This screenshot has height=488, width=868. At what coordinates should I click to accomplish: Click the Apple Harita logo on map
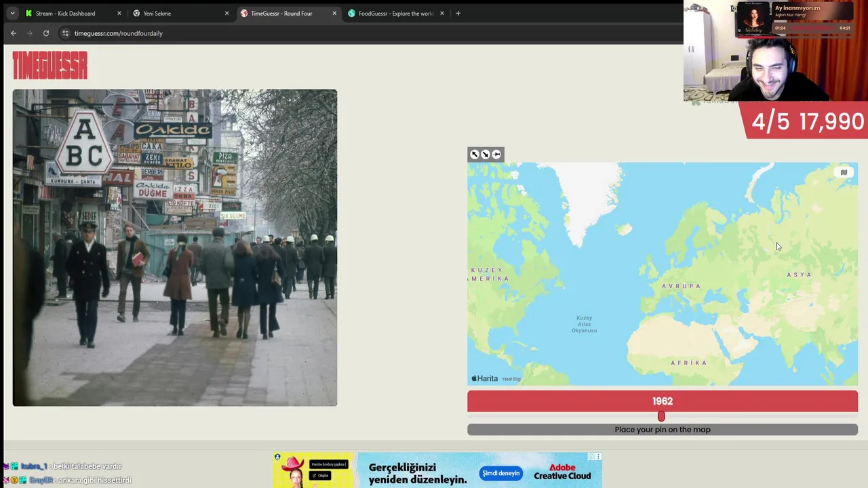pos(485,378)
